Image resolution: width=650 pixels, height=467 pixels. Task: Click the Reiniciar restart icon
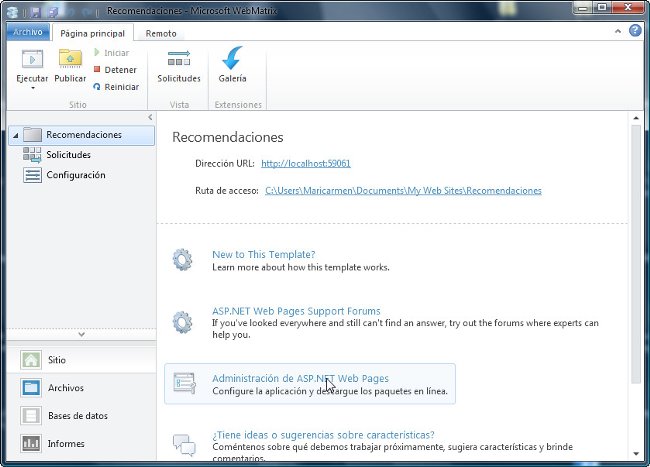96,87
